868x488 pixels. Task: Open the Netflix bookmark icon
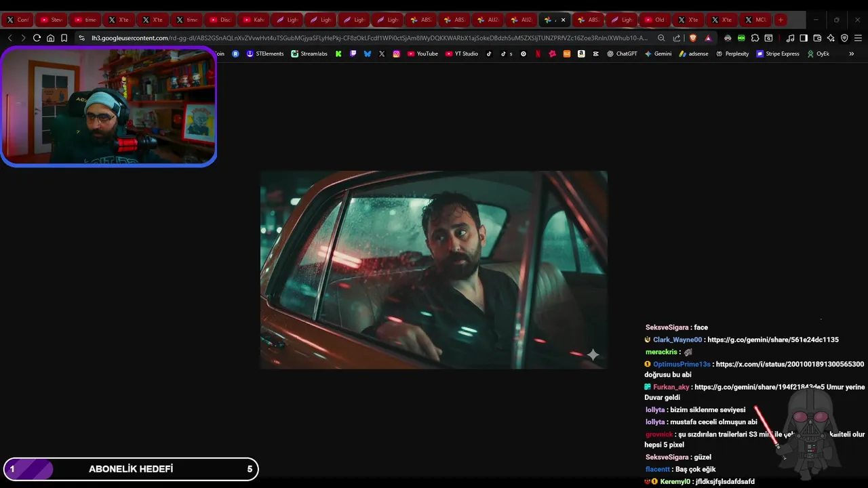(x=538, y=54)
